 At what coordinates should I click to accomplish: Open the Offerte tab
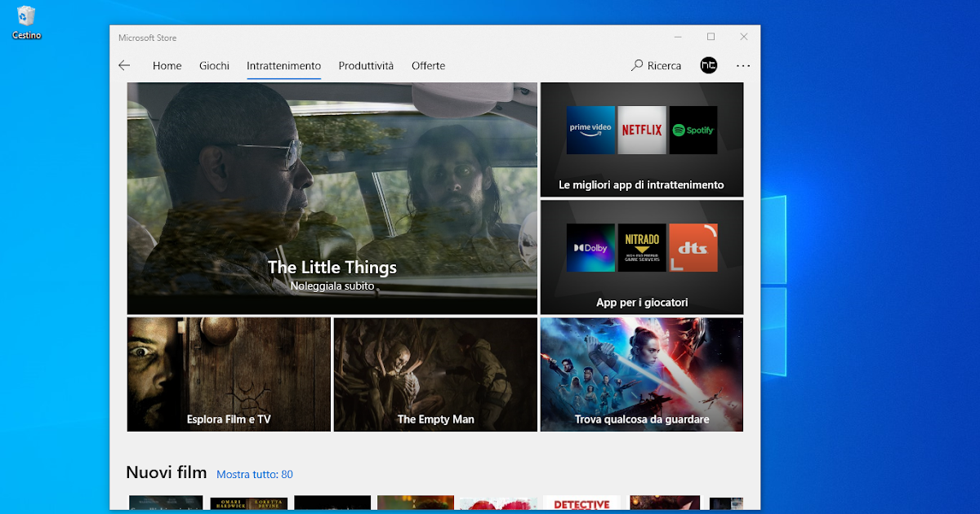428,66
